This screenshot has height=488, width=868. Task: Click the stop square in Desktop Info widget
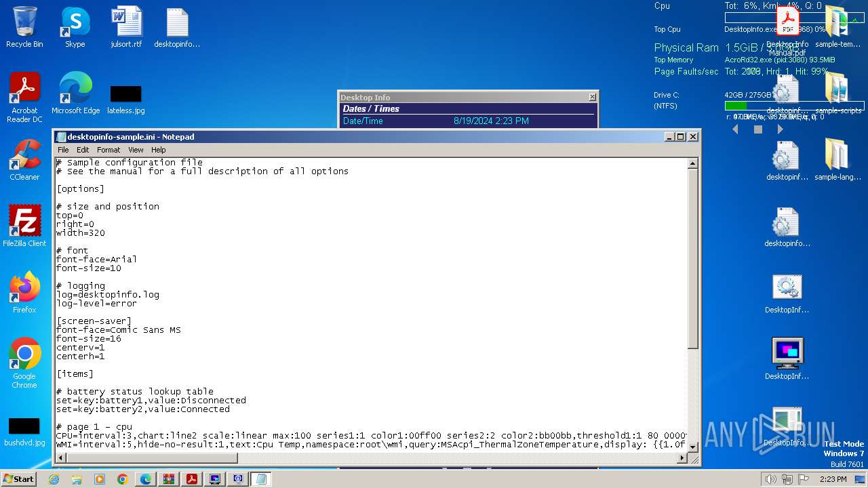[x=758, y=129]
